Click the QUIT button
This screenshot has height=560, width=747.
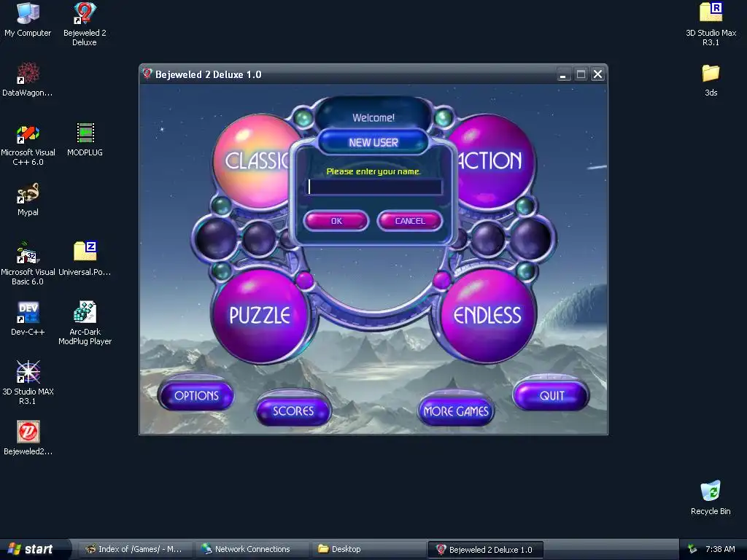(551, 396)
